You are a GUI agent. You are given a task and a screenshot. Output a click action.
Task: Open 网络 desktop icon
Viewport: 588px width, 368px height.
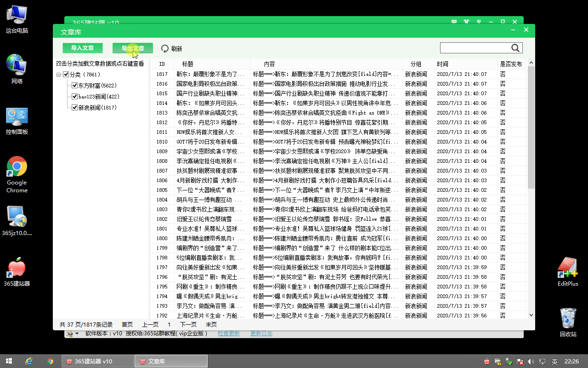(x=17, y=69)
